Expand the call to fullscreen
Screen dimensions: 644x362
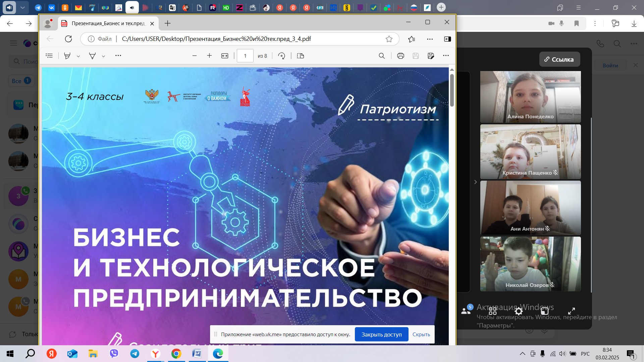(x=571, y=311)
